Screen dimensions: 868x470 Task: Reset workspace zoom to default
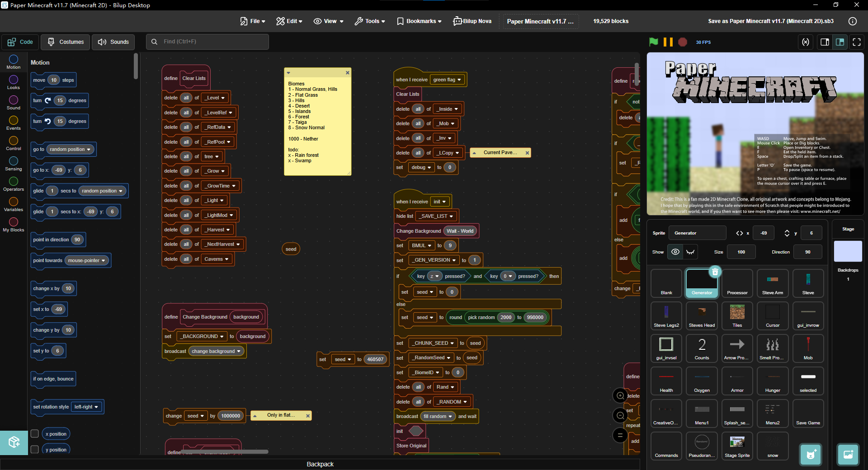pyautogui.click(x=620, y=436)
